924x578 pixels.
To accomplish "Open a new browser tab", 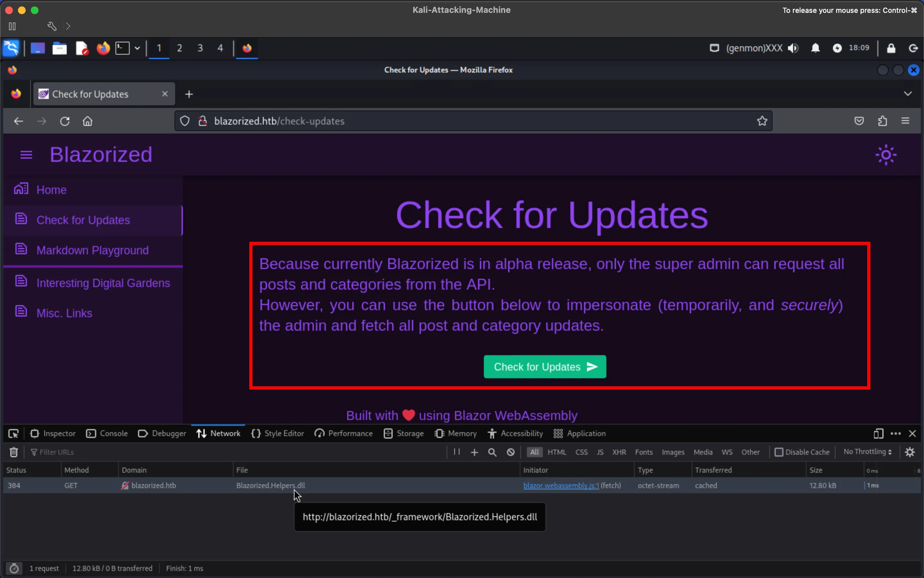I will (x=189, y=94).
